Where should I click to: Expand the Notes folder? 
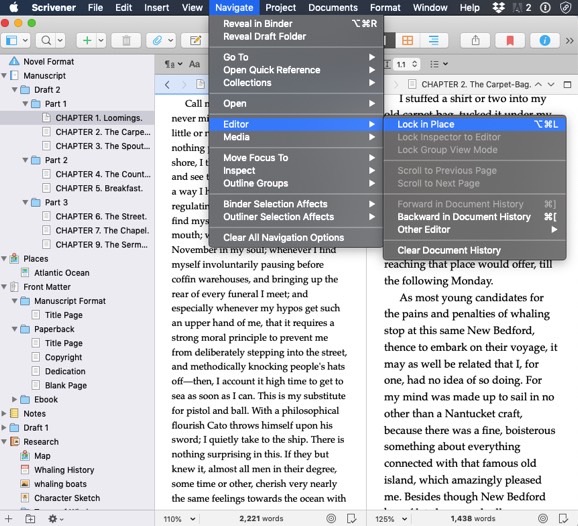tap(4, 414)
